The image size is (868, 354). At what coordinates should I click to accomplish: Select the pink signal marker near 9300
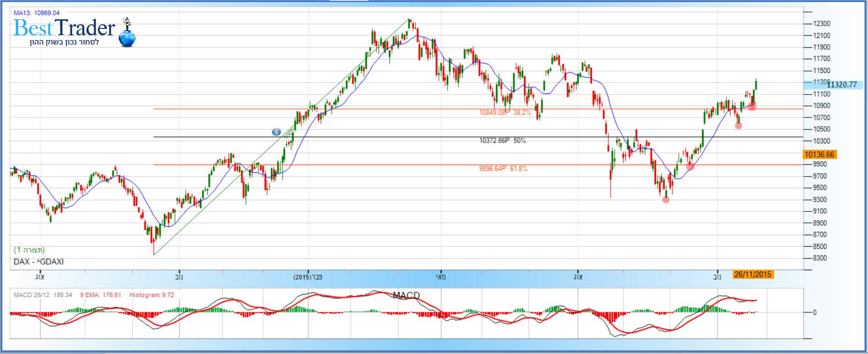(x=666, y=199)
